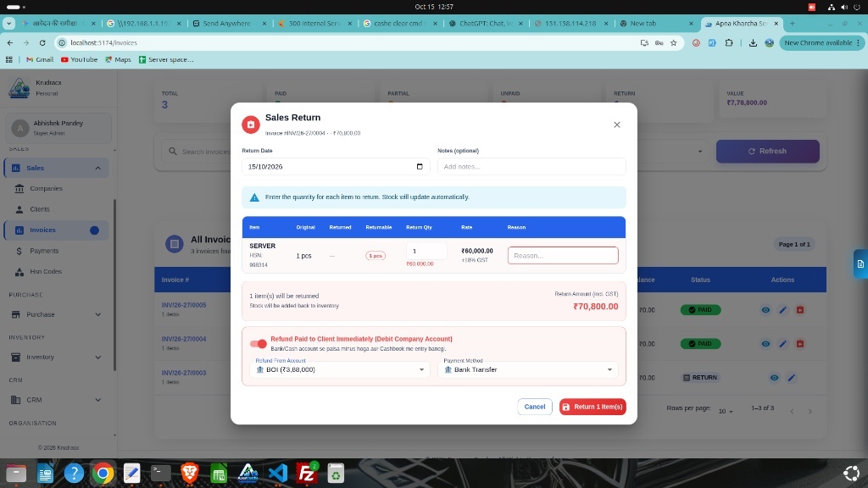This screenshot has height=488, width=868.
Task: Collapse the Sales sidebar section
Action: pyautogui.click(x=98, y=169)
